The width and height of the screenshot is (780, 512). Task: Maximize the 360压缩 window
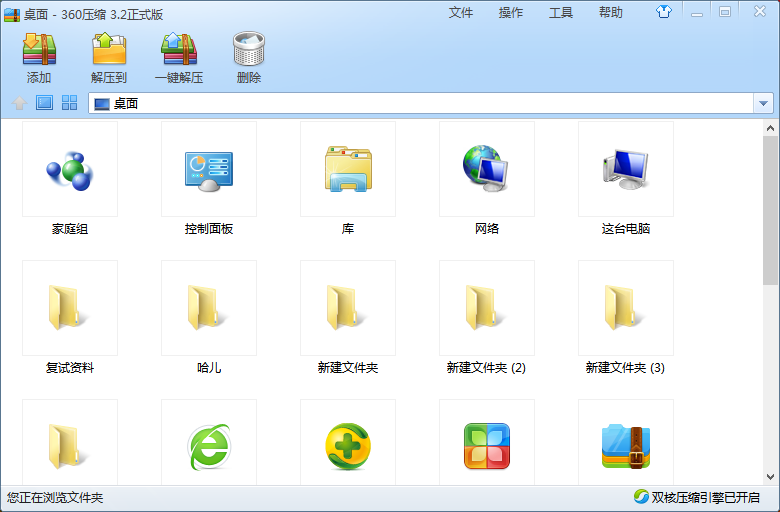[725, 12]
